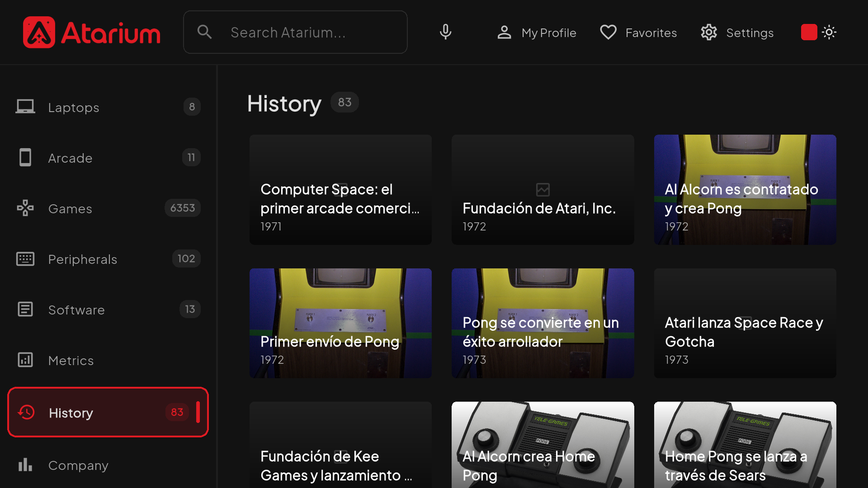868x488 pixels.
Task: Open the Company section
Action: click(108, 465)
